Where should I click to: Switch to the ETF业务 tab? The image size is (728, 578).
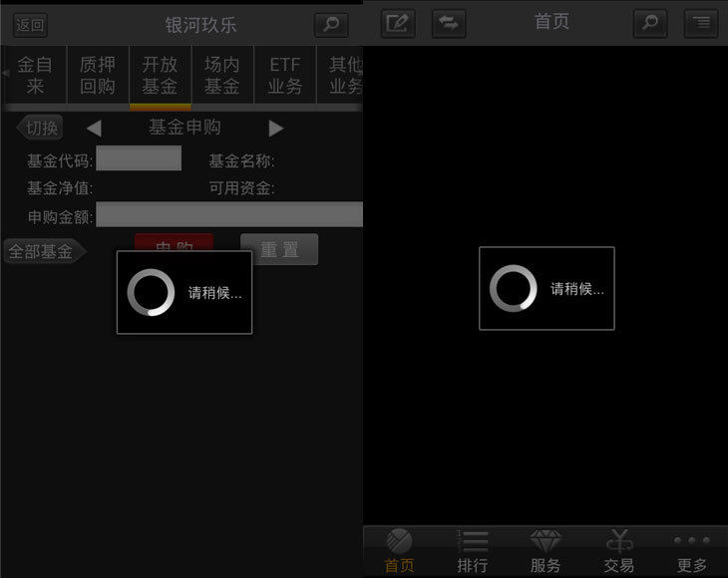284,76
